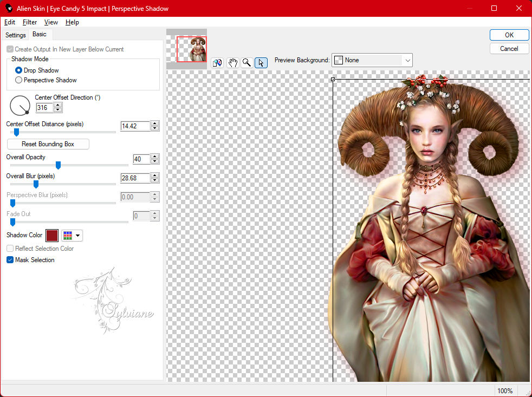Image resolution: width=532 pixels, height=397 pixels.
Task: Click the 100% zoom level in status bar
Action: tap(504, 391)
